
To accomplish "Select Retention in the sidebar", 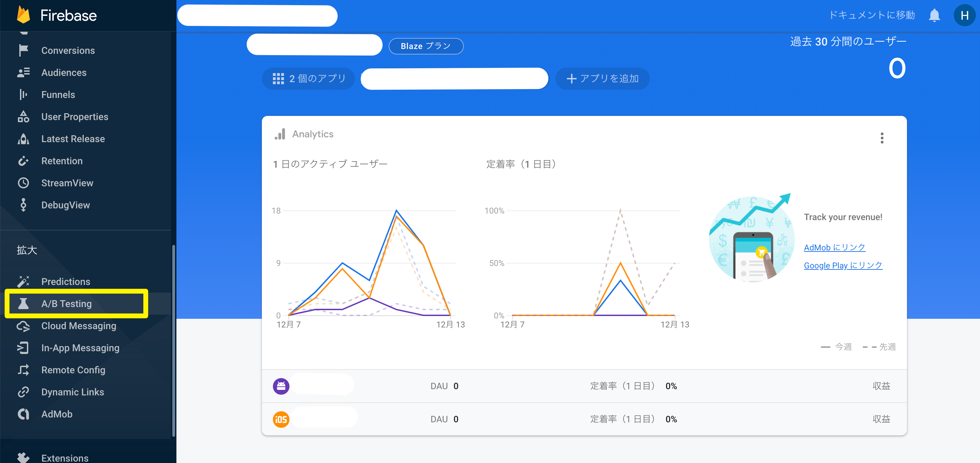I will (62, 161).
